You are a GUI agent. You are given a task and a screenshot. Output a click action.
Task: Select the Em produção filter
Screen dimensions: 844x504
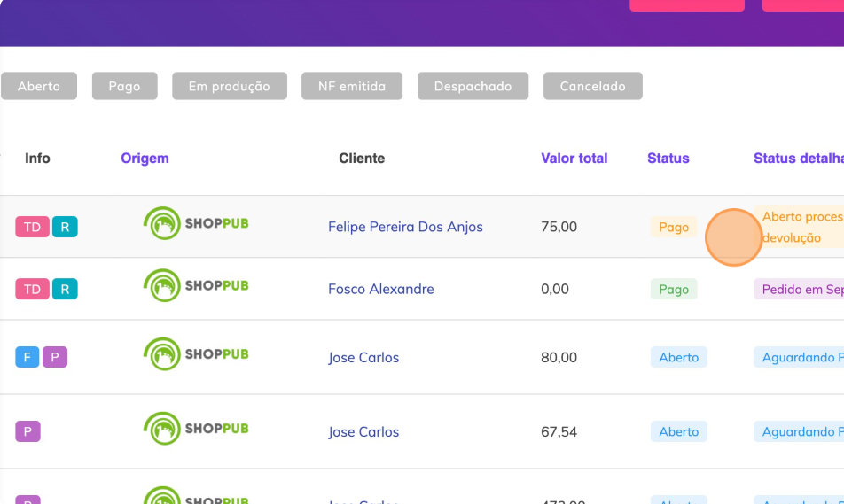coord(230,86)
